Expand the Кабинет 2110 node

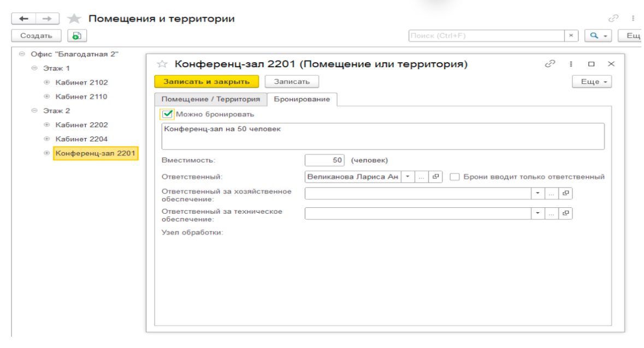pos(47,97)
